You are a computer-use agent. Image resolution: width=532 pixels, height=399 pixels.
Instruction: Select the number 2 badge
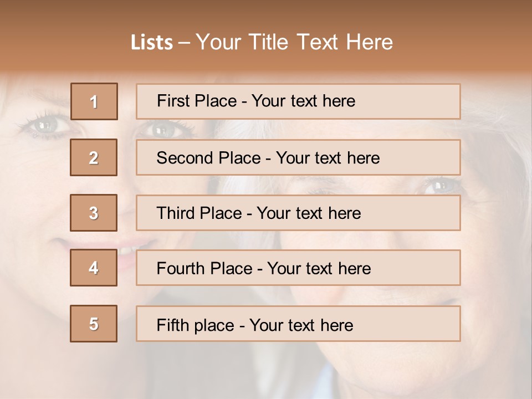[x=94, y=157]
